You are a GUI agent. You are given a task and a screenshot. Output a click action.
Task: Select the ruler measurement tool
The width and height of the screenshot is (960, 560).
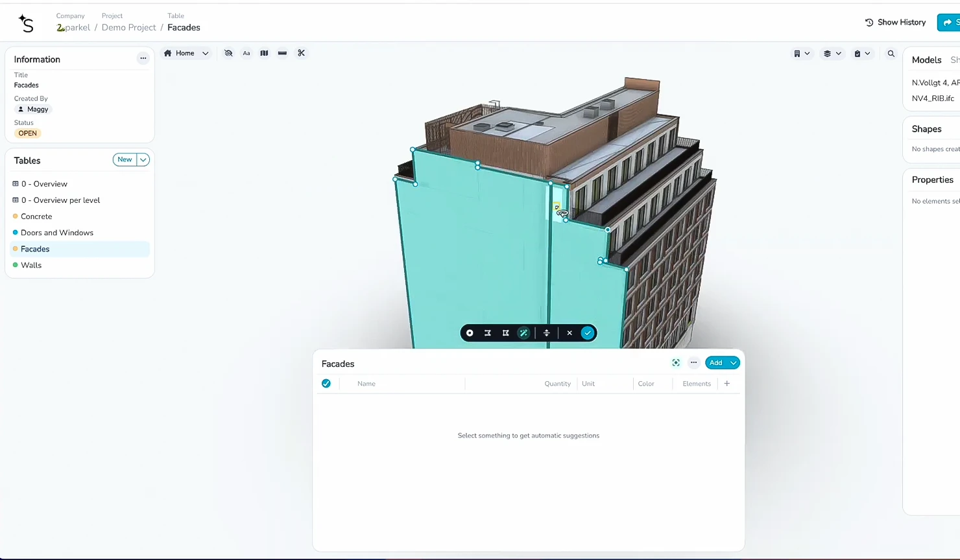(x=282, y=53)
